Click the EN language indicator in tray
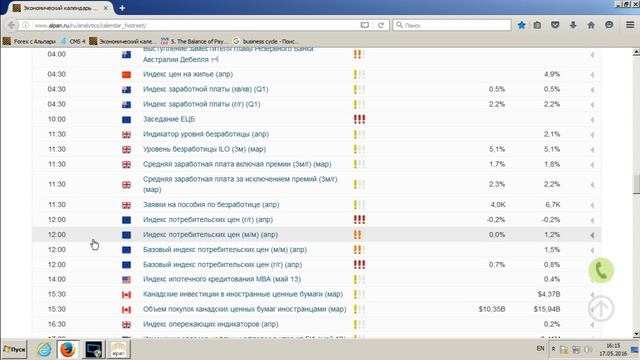640x360 pixels. (540, 349)
